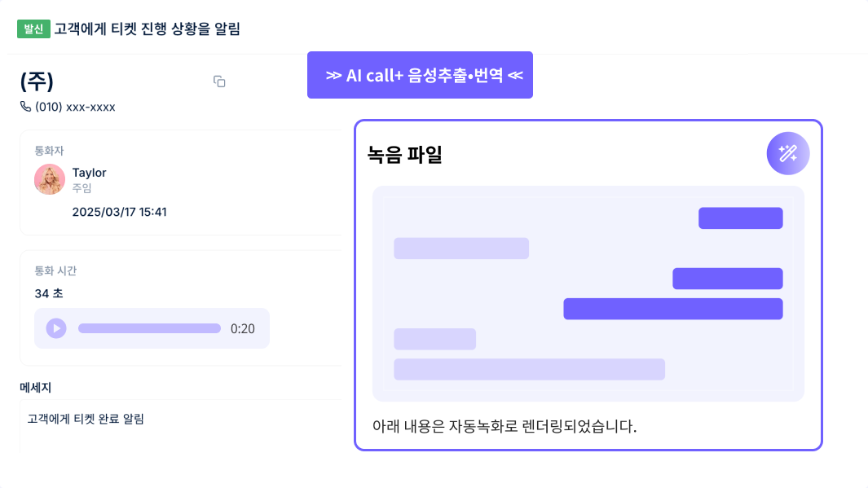
Task: Click the name Taylor
Action: coord(89,173)
